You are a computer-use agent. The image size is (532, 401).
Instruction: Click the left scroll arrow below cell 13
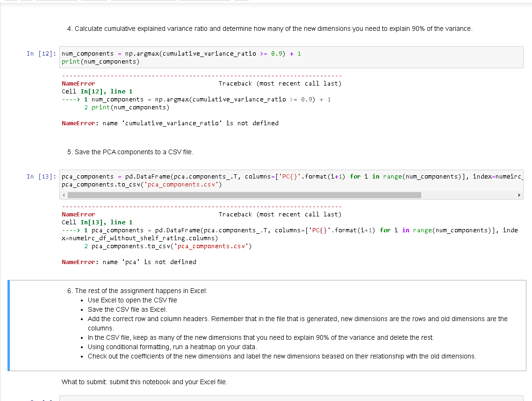coord(64,195)
